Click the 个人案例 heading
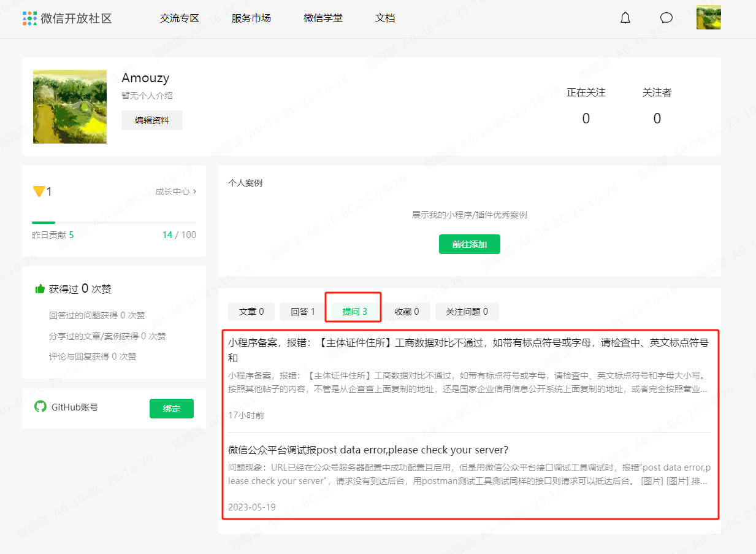The height and width of the screenshot is (554, 756). (245, 183)
